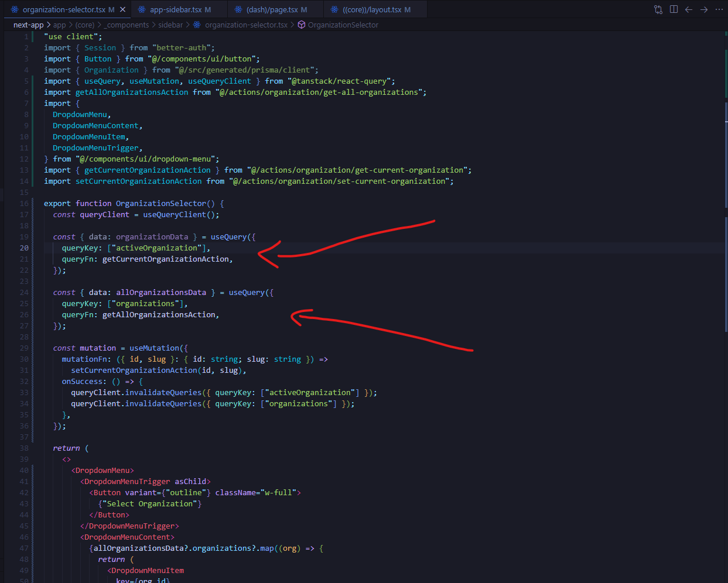Click mutationFn property on line 30
728x583 pixels.
click(x=84, y=359)
